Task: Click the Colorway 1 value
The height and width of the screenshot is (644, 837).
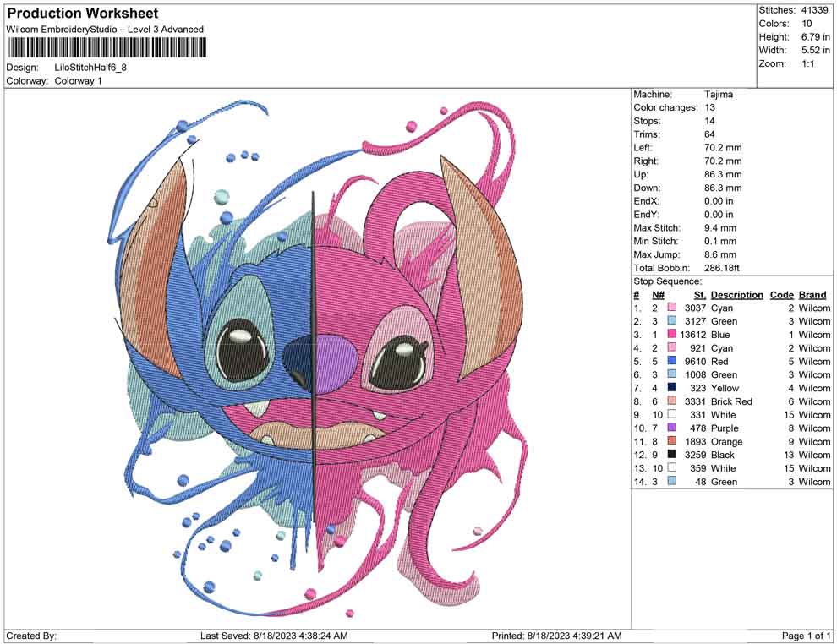Action: (78, 81)
